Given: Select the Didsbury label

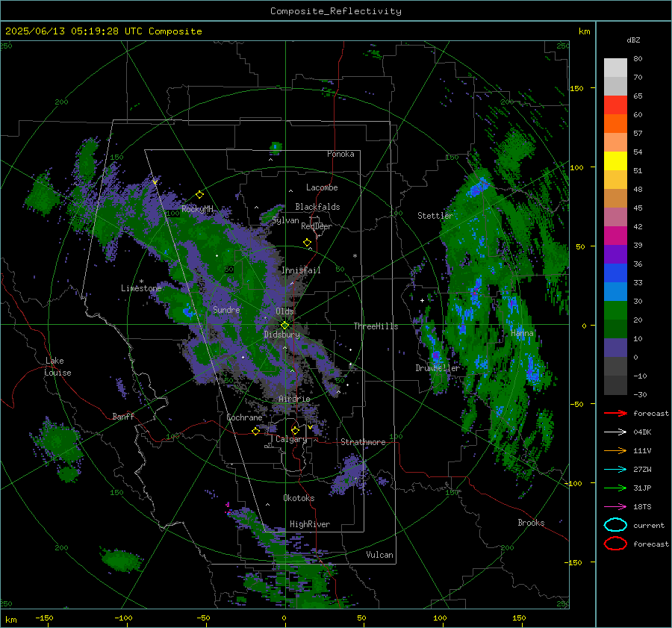Looking at the screenshot, I should (281, 335).
